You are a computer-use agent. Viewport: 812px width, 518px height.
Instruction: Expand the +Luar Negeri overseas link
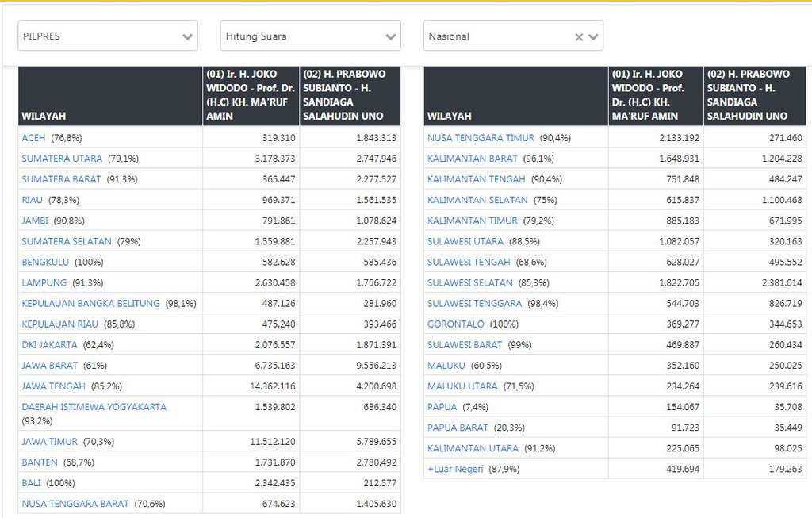click(455, 470)
